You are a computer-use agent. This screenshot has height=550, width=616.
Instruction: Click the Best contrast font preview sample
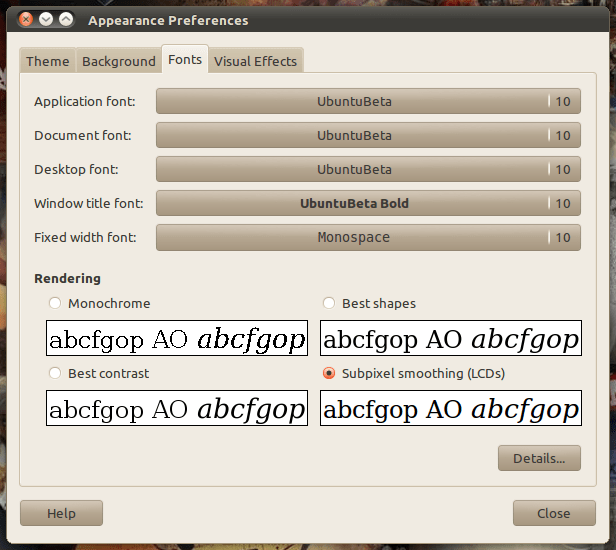(x=177, y=408)
